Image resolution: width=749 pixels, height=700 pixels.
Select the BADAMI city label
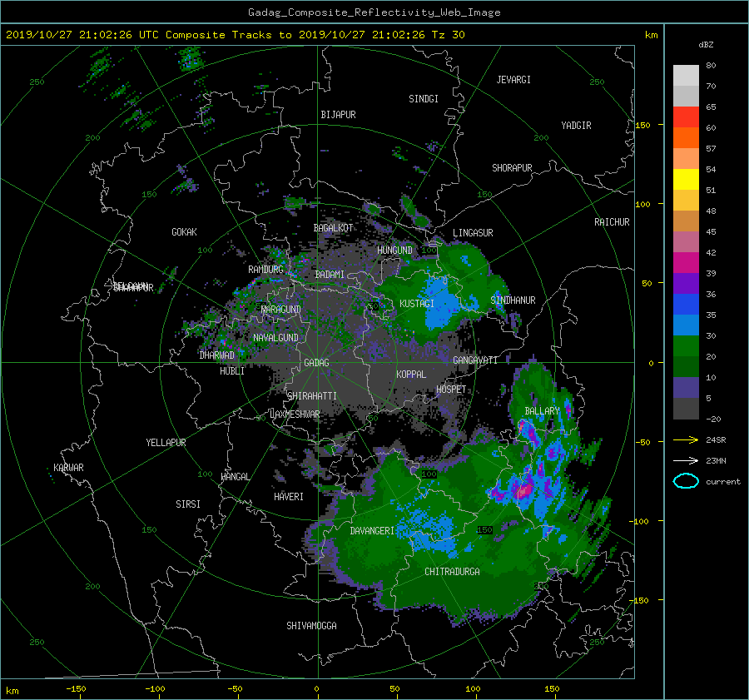coord(330,275)
